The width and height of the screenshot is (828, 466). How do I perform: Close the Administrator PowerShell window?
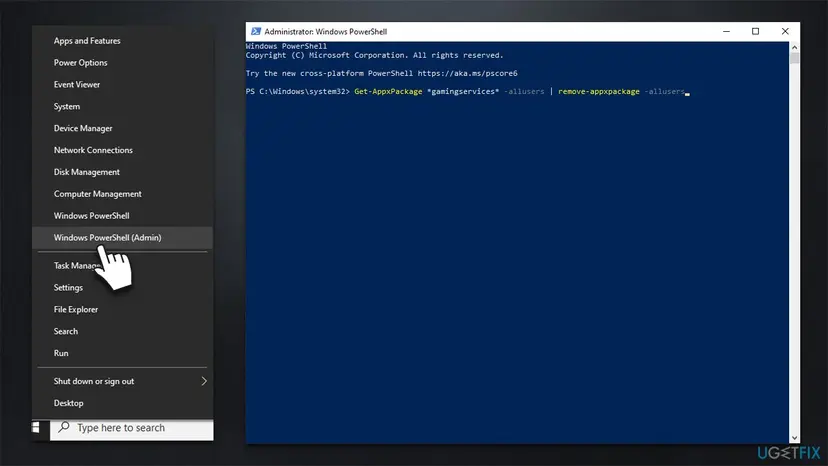pos(785,31)
